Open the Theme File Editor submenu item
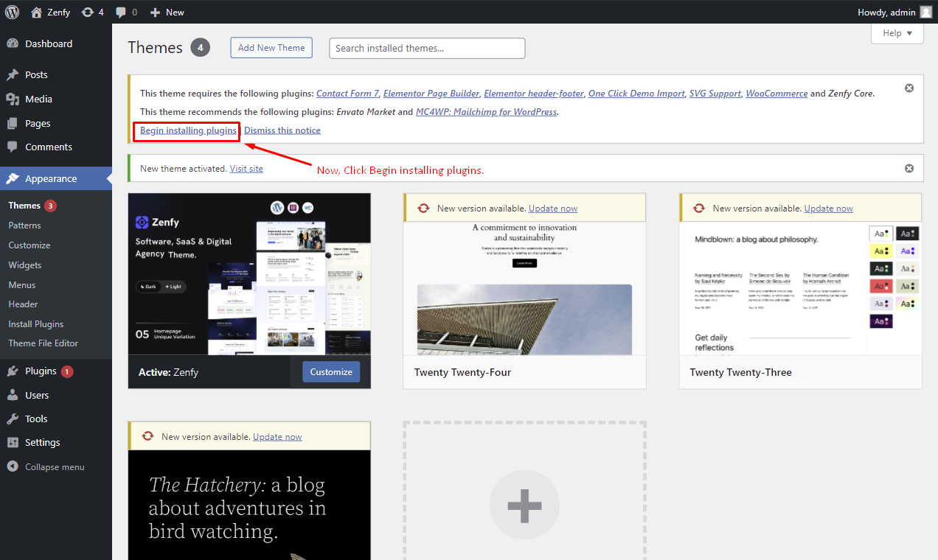This screenshot has height=560, width=938. click(43, 343)
